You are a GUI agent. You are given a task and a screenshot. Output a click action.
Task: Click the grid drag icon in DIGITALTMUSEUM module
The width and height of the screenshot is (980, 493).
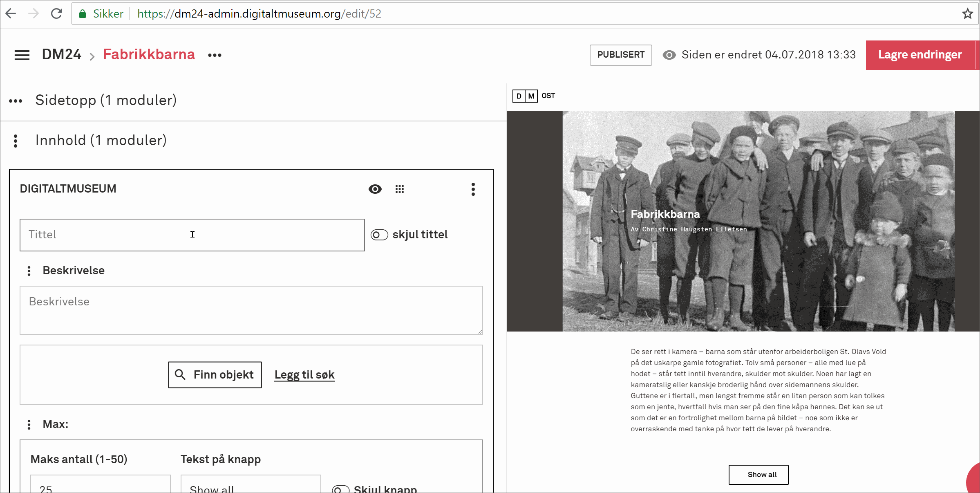point(399,189)
